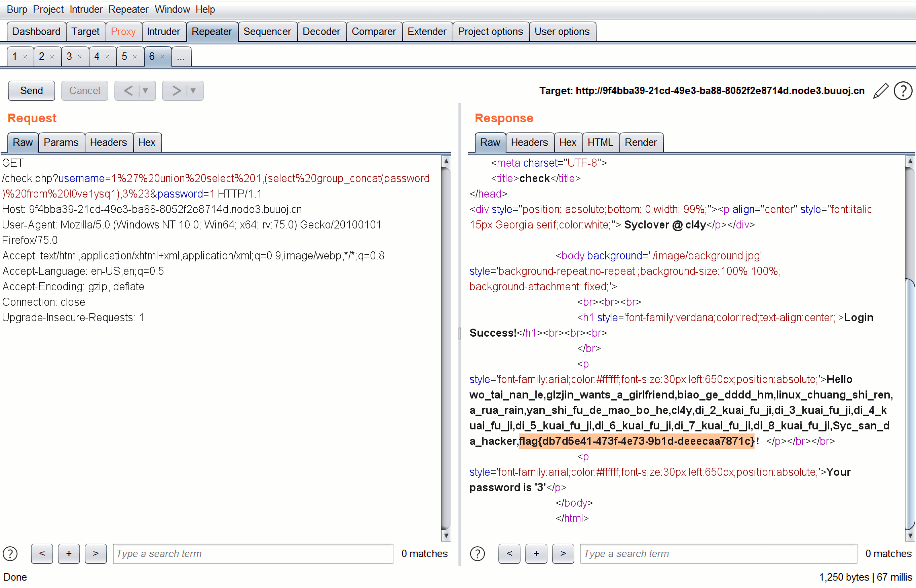Focus the request search term field
Image resolution: width=916 pixels, height=588 pixels.
(x=253, y=554)
